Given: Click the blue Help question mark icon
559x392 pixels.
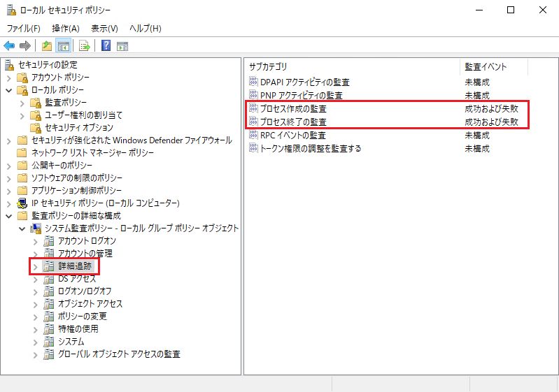Looking at the screenshot, I should (x=106, y=45).
